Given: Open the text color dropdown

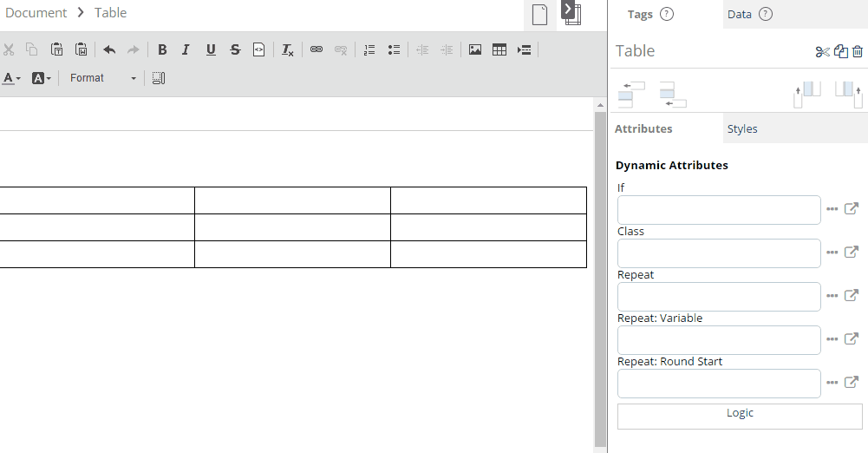Looking at the screenshot, I should pos(12,78).
